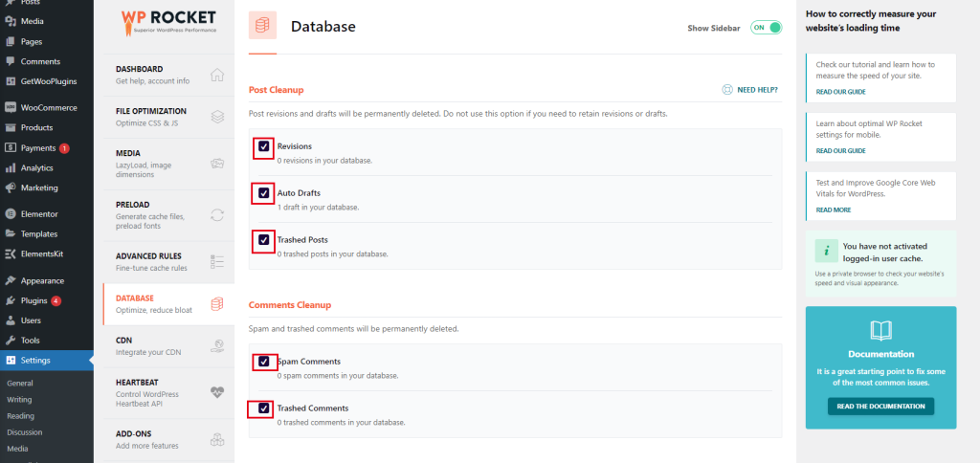This screenshot has height=463, width=980.
Task: Open the GetWooPlugins menu item
Action: click(x=47, y=81)
